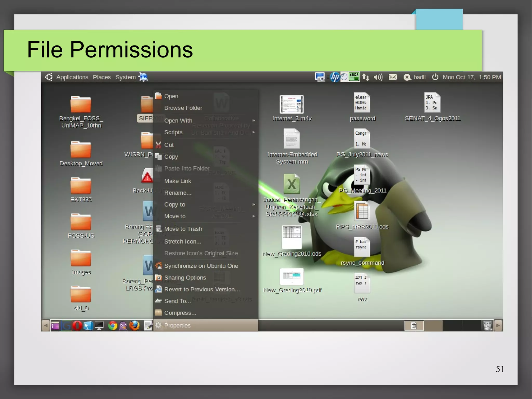Select Send To...
Image resolution: width=532 pixels, height=399 pixels.
(205, 301)
